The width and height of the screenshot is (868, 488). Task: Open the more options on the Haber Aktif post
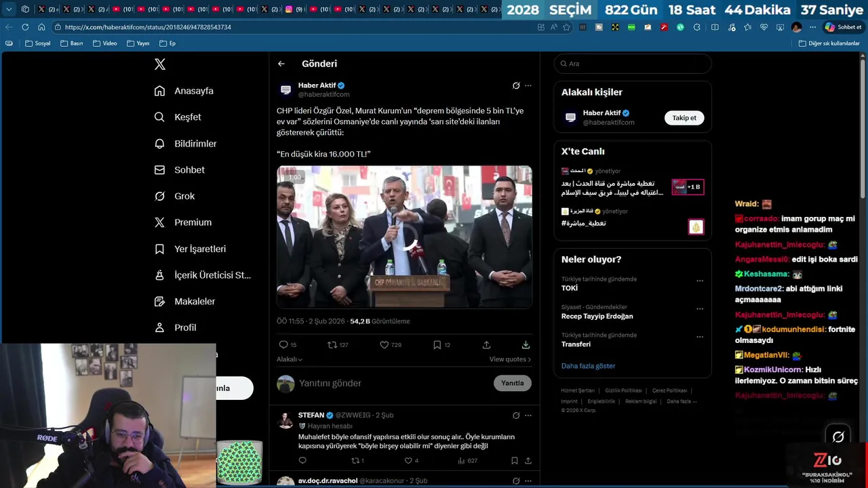tap(528, 85)
